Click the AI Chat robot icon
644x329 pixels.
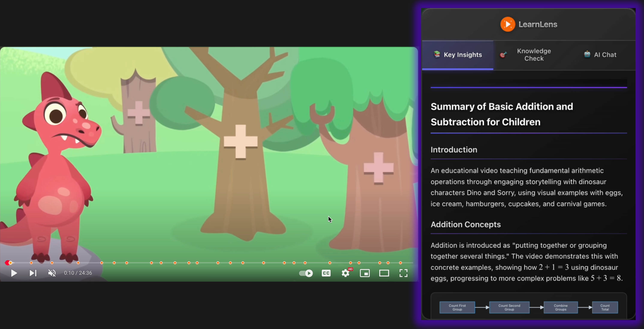coord(587,54)
